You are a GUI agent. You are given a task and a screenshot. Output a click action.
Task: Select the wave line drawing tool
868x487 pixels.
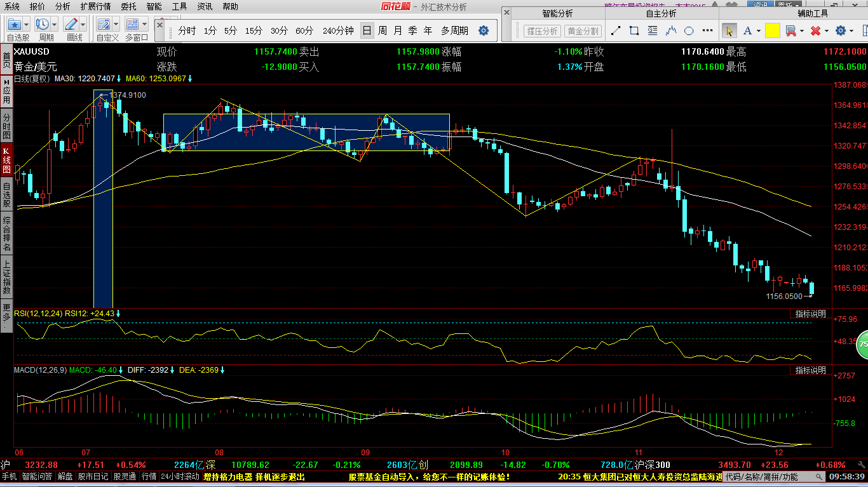(x=670, y=30)
